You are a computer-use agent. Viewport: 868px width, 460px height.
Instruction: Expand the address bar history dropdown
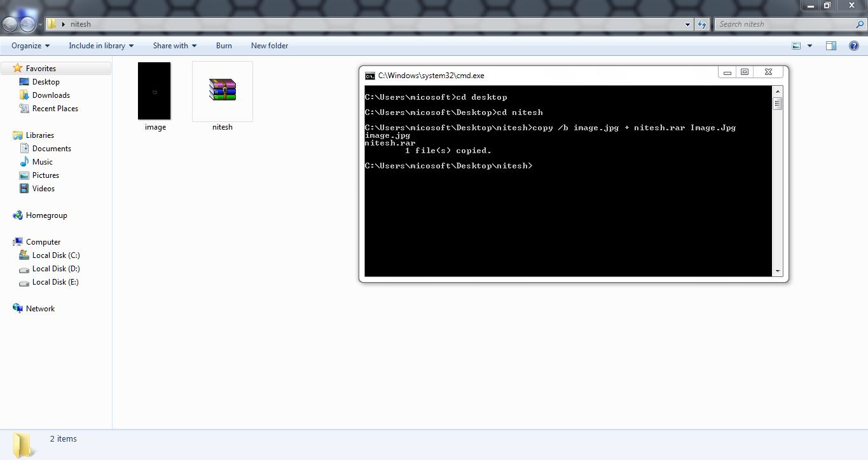tap(687, 24)
